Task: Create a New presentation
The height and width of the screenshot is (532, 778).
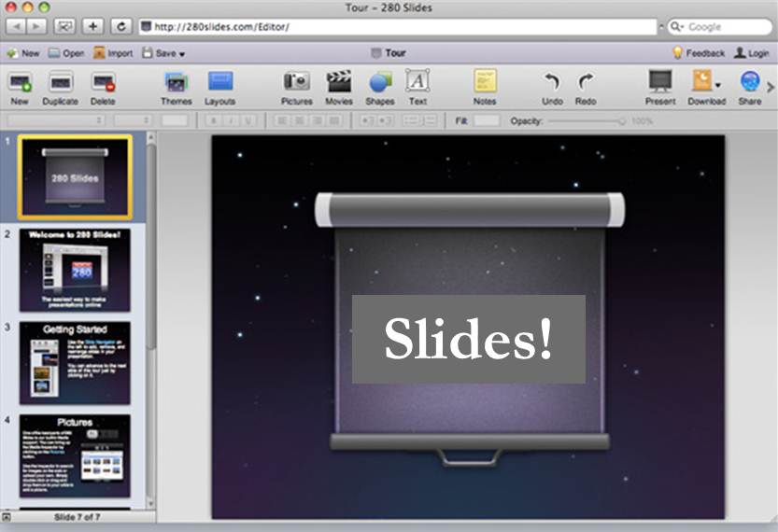Action: (x=22, y=53)
